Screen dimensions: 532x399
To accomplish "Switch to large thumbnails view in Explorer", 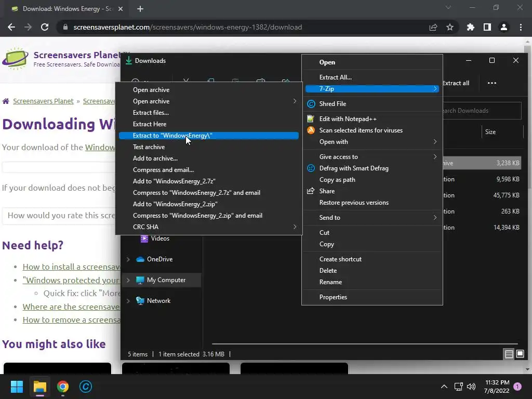I will [520, 354].
